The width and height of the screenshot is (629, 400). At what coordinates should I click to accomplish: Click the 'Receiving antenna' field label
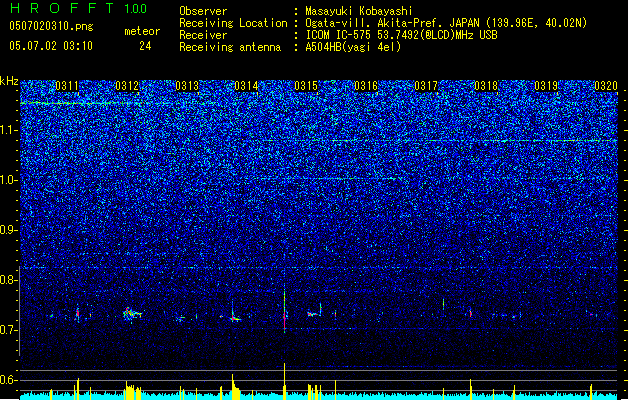[x=230, y=47]
